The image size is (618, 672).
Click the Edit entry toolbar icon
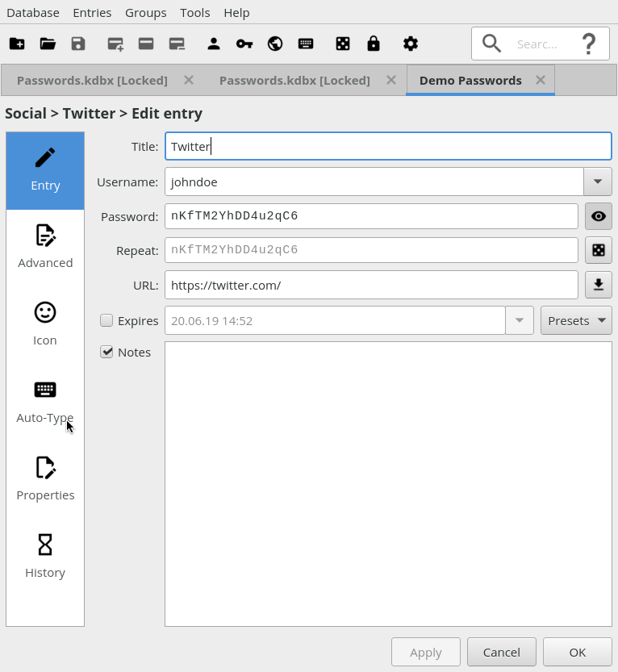click(146, 44)
